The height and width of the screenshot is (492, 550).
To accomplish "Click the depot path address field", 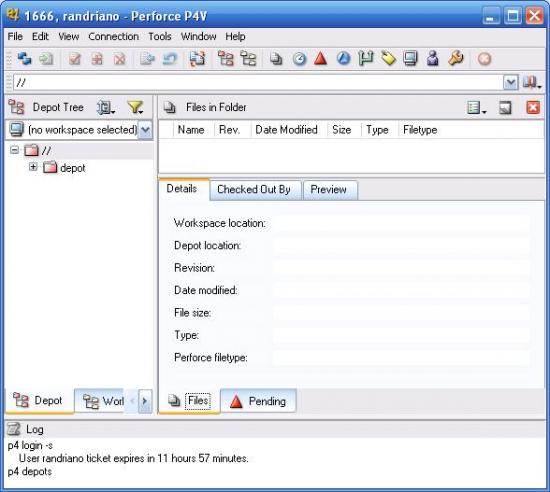I will (259, 83).
